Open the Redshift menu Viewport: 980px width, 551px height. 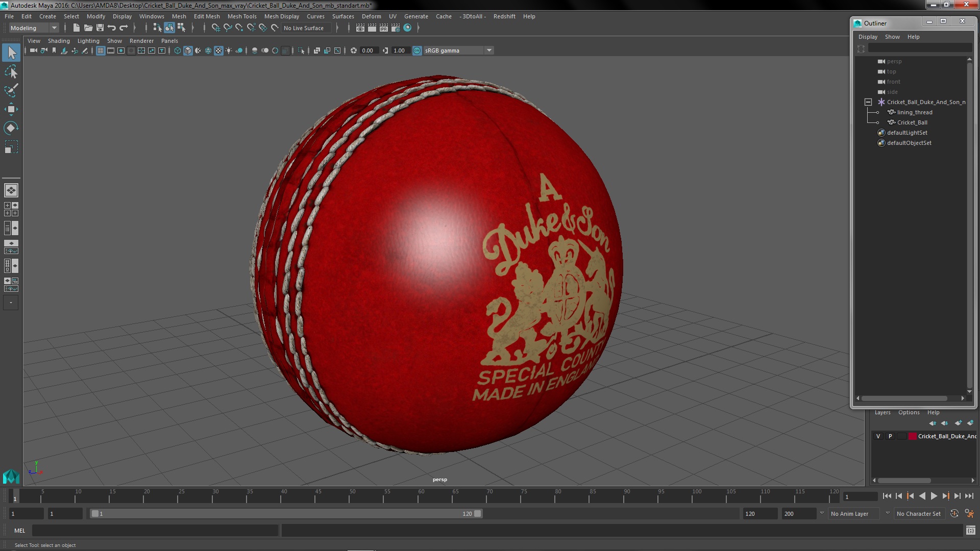pos(504,16)
